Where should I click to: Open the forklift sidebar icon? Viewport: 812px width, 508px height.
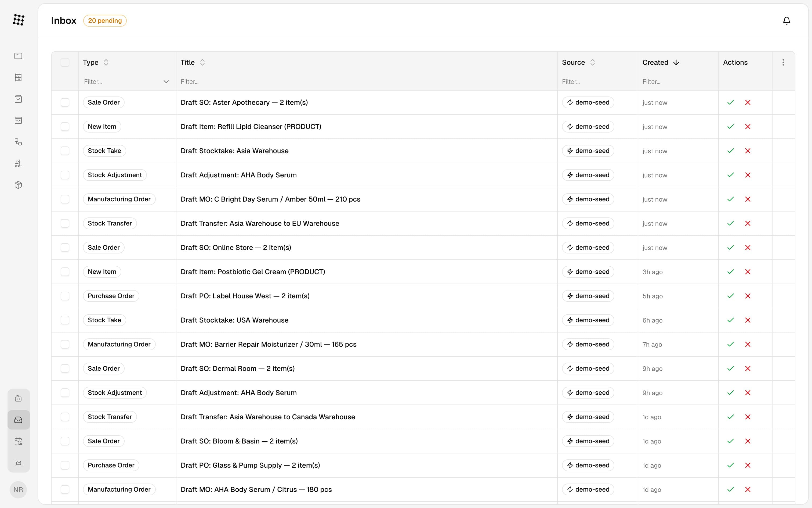tap(19, 163)
